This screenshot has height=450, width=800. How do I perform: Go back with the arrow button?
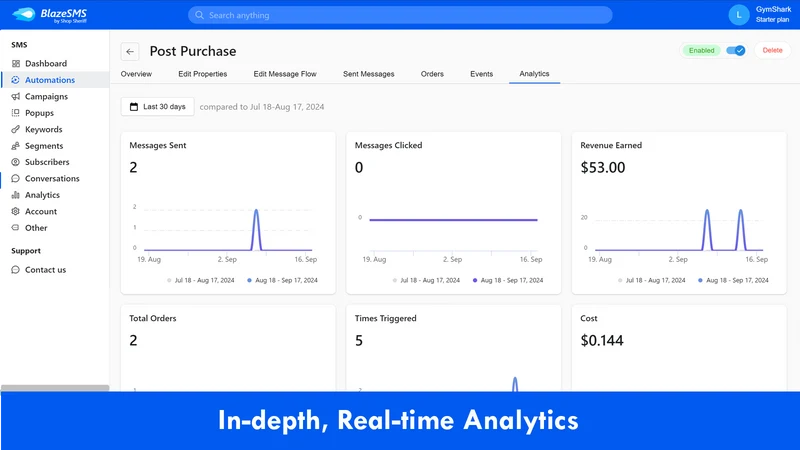click(x=130, y=52)
